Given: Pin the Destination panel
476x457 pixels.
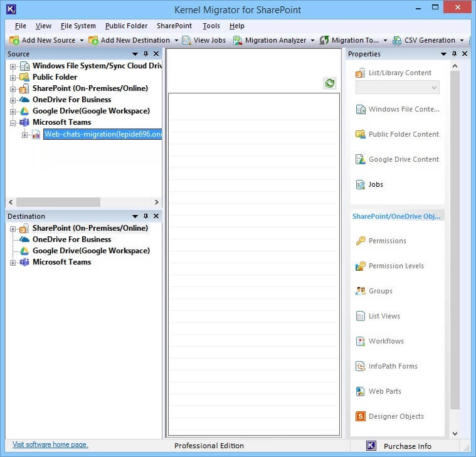Looking at the screenshot, I should tap(145, 216).
